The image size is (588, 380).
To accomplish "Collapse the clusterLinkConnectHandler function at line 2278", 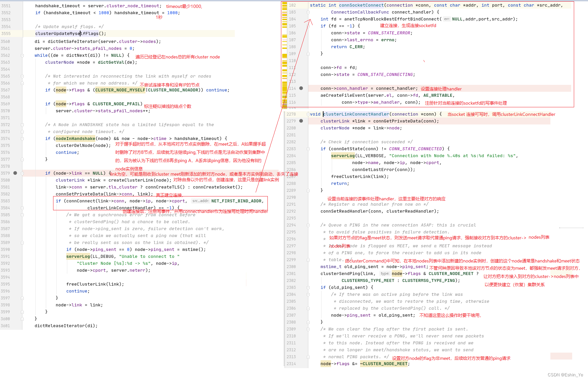I will tap(308, 114).
